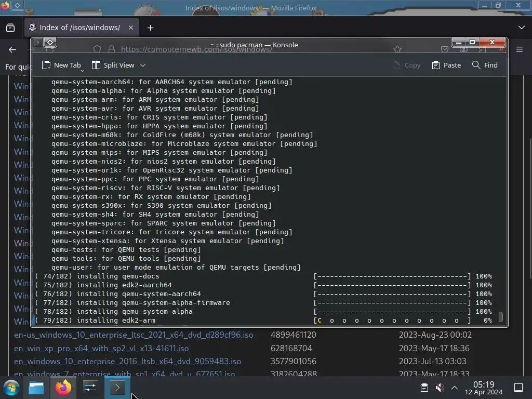Image resolution: width=532 pixels, height=399 pixels.
Task: Open the Firefox hamburger menu
Action: [x=520, y=49]
